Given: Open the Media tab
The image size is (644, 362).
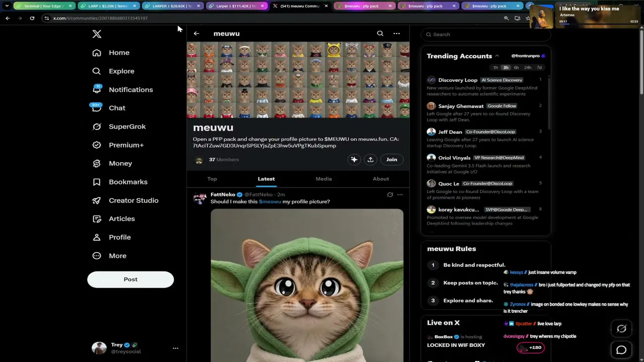Looking at the screenshot, I should point(324,179).
